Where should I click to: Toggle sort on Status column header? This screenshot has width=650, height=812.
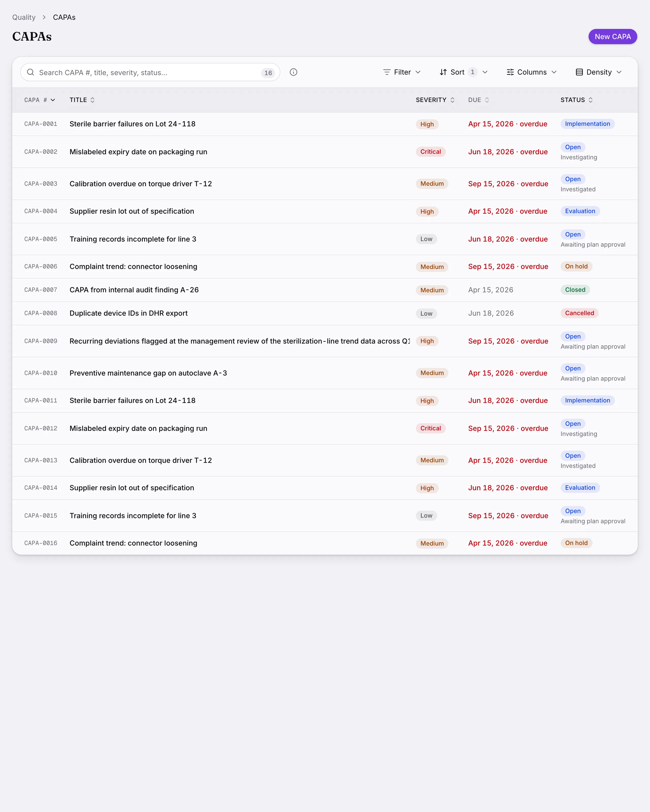point(577,100)
